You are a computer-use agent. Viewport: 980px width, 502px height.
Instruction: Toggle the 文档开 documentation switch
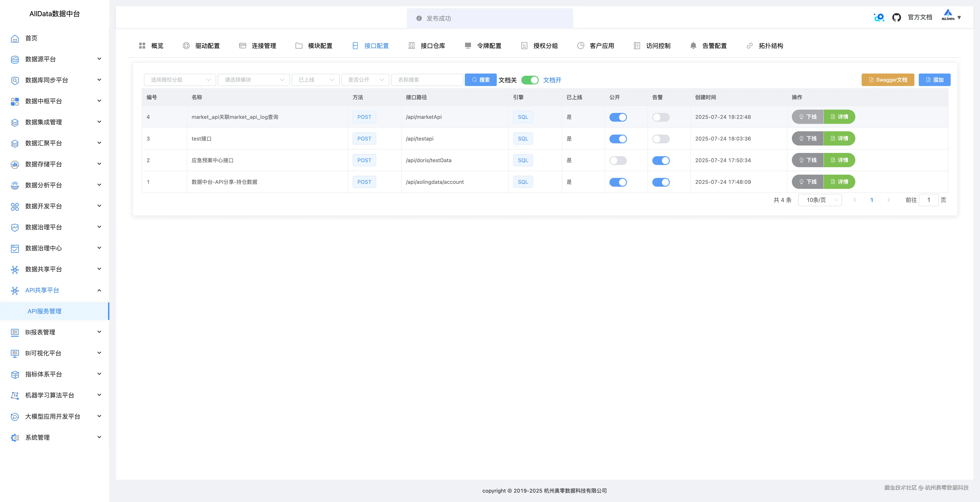tap(530, 80)
